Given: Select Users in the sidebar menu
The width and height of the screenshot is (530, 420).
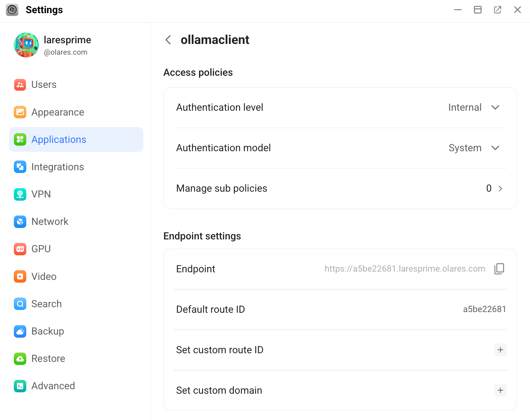Looking at the screenshot, I should (x=44, y=85).
